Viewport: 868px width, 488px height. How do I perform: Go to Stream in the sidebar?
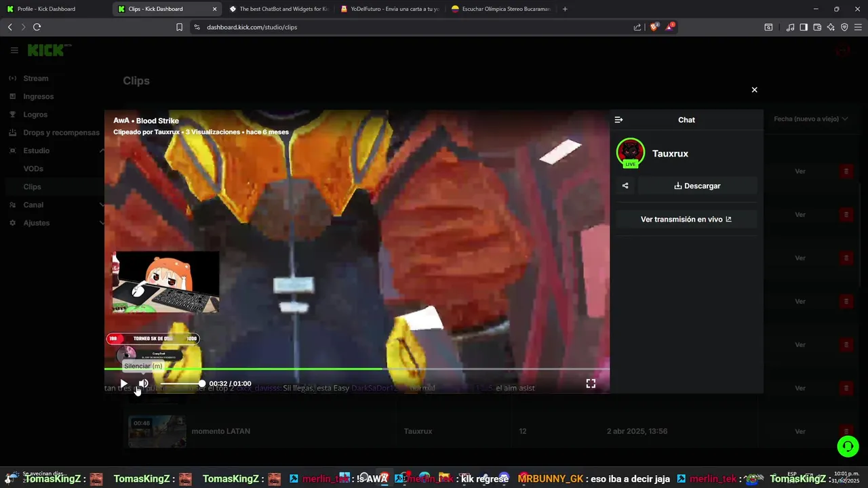pos(35,79)
